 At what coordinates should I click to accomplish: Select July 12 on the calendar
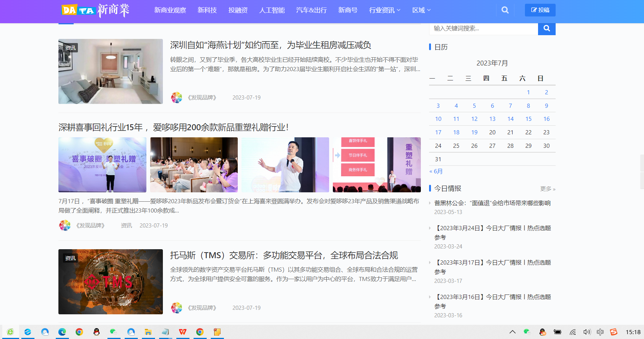(x=474, y=119)
